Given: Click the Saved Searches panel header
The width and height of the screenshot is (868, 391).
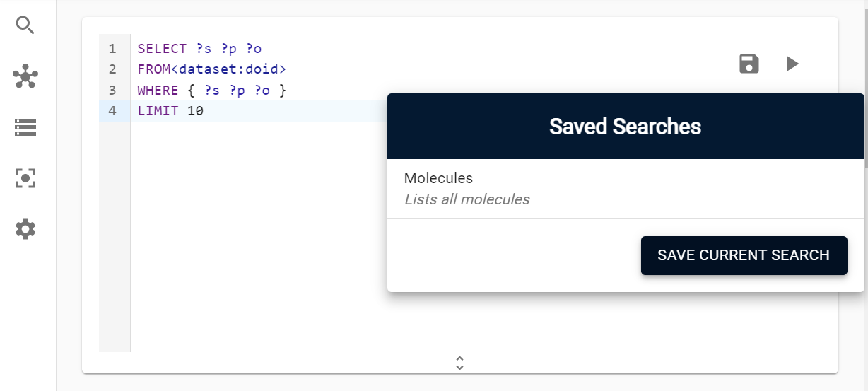Looking at the screenshot, I should (625, 127).
